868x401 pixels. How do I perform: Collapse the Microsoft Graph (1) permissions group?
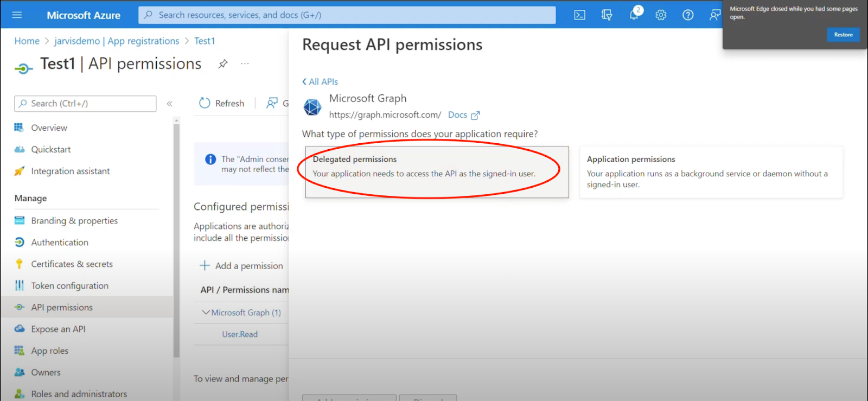tap(206, 313)
